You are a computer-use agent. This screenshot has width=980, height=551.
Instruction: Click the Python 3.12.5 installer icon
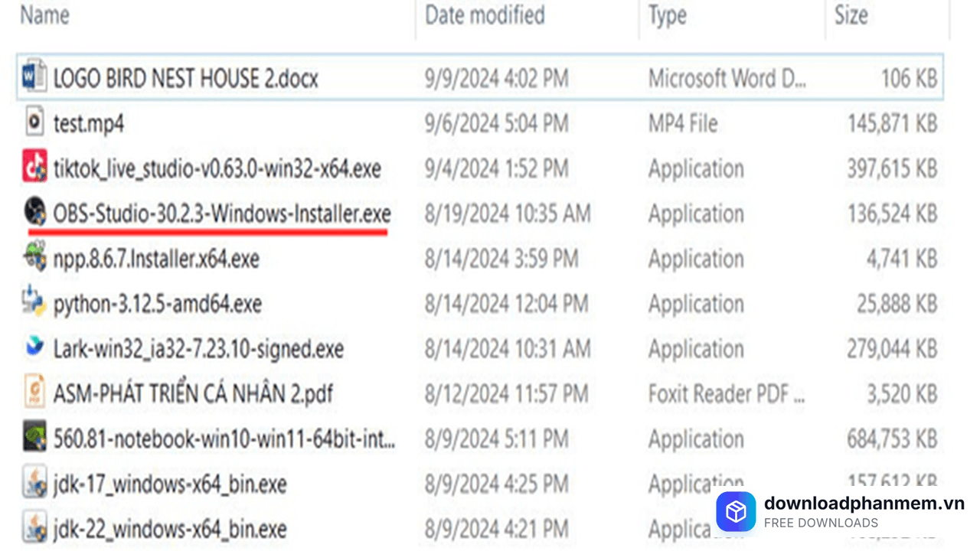point(34,303)
